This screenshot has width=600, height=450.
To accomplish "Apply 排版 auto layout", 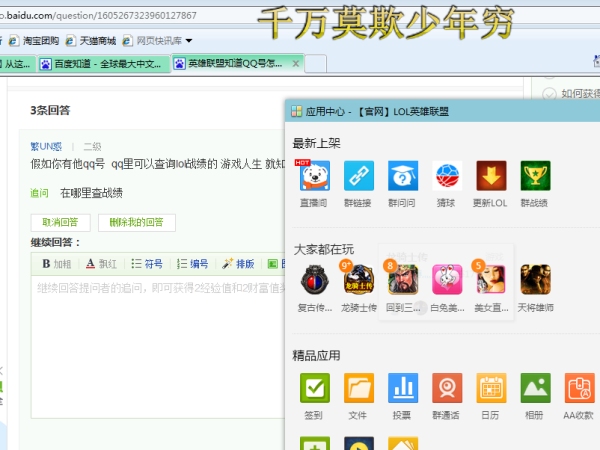I will coord(238,264).
